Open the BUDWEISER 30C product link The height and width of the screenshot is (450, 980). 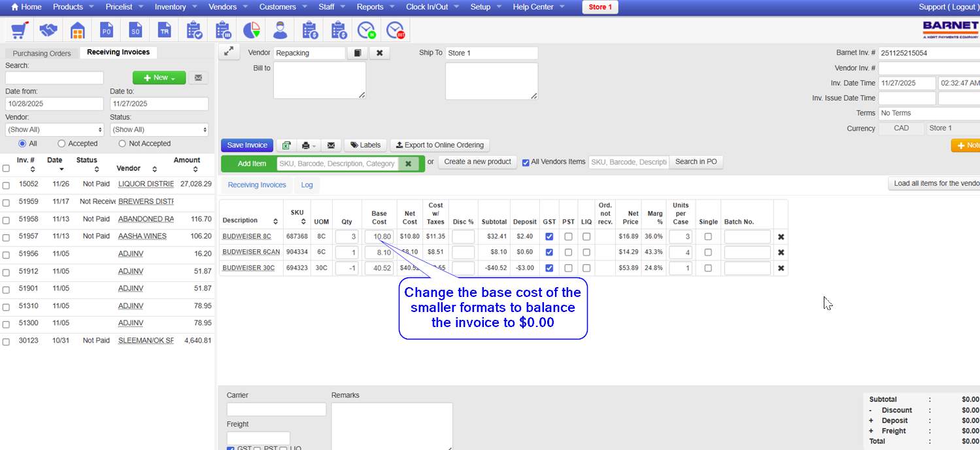pyautogui.click(x=248, y=268)
